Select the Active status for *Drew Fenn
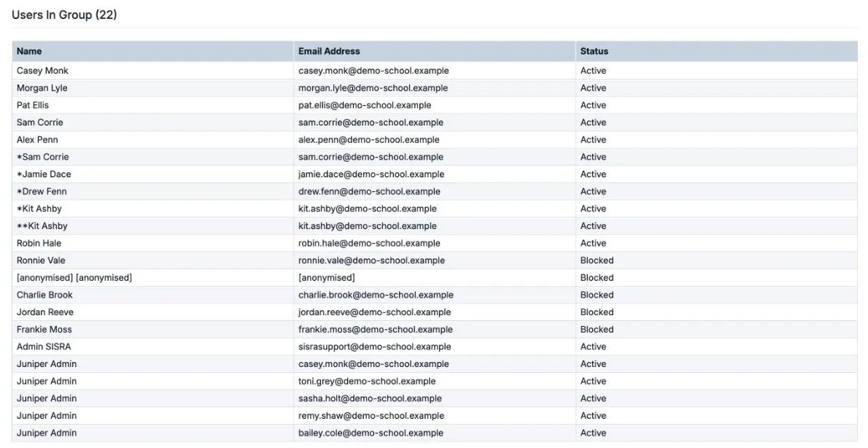Viewport: 868px width, 448px height. (593, 192)
